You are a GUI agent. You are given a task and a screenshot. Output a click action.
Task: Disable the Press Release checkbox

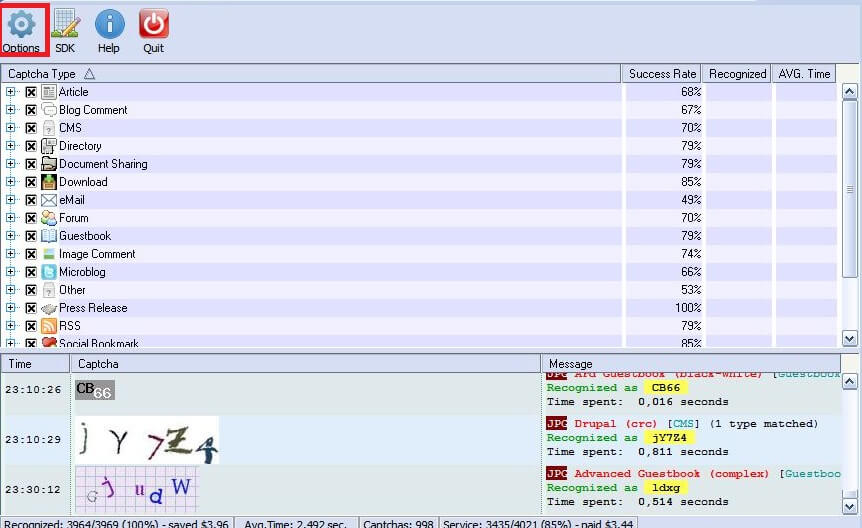(x=31, y=308)
